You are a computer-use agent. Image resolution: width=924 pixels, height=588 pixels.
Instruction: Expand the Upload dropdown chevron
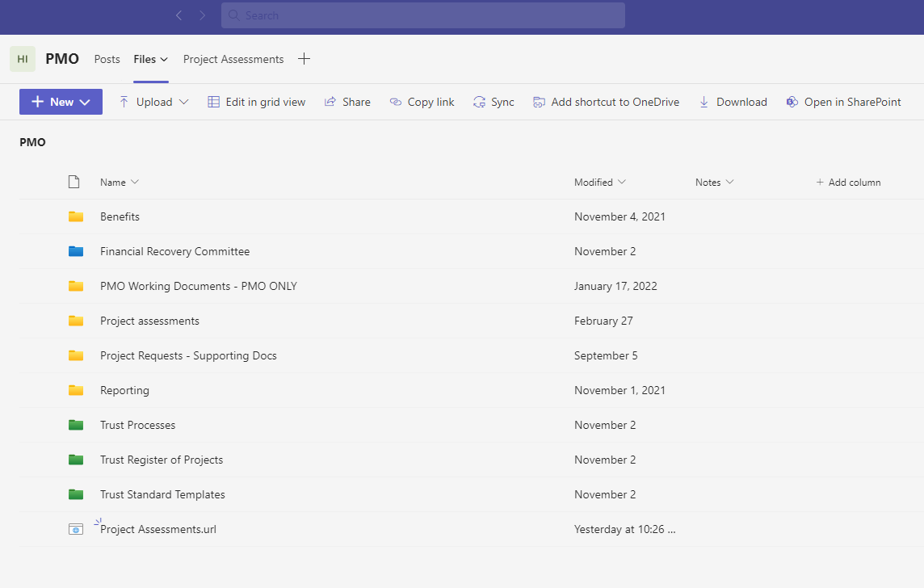(184, 102)
